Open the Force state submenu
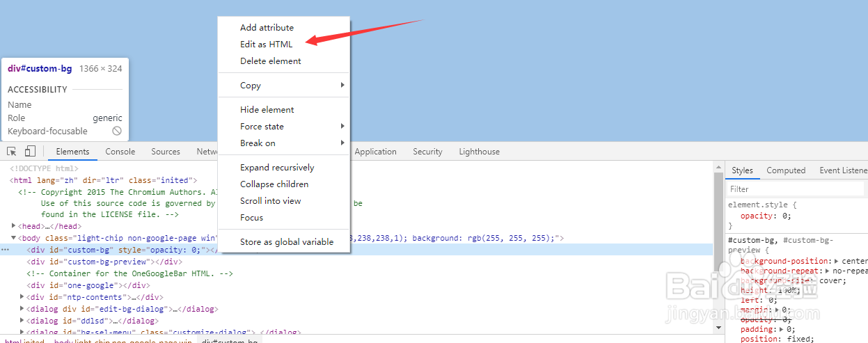The width and height of the screenshot is (868, 343). [284, 127]
